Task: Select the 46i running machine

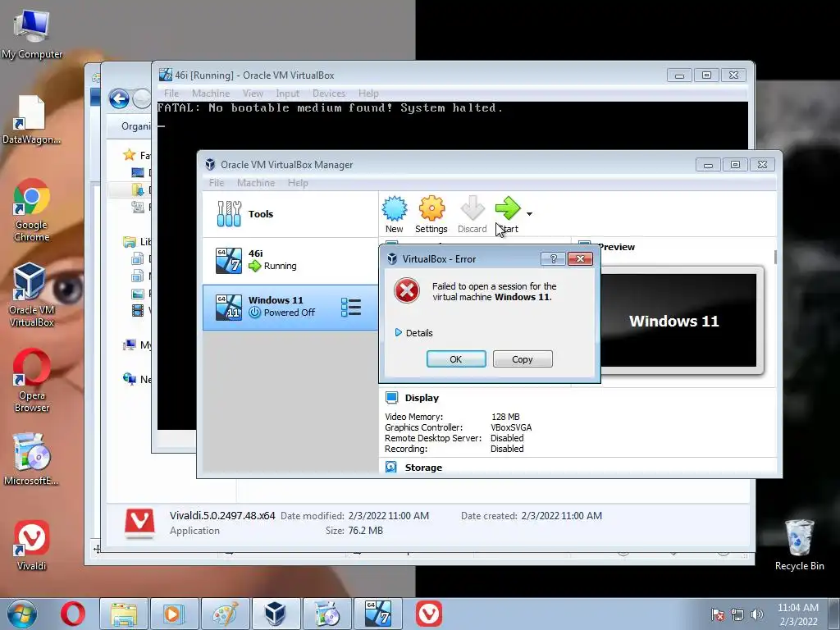Action: coord(290,260)
